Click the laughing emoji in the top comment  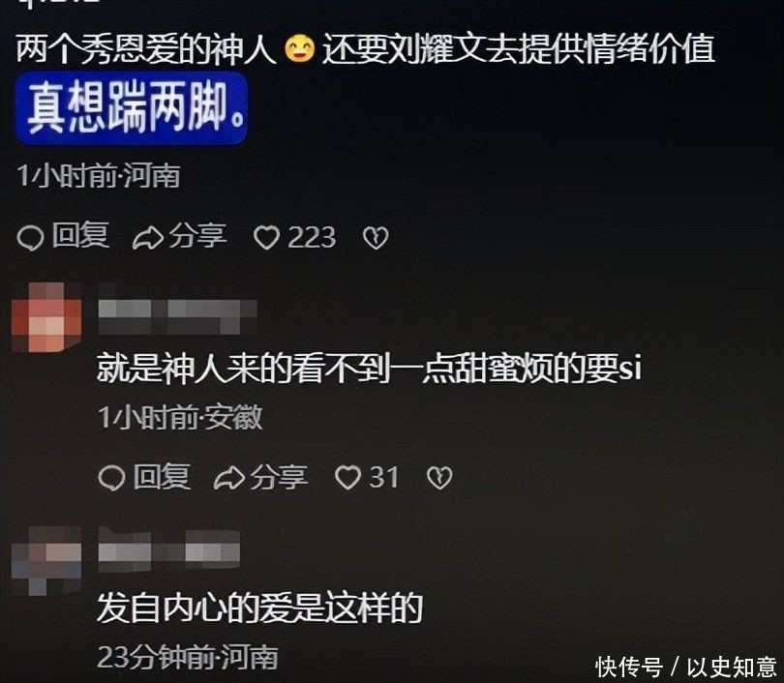(x=299, y=49)
